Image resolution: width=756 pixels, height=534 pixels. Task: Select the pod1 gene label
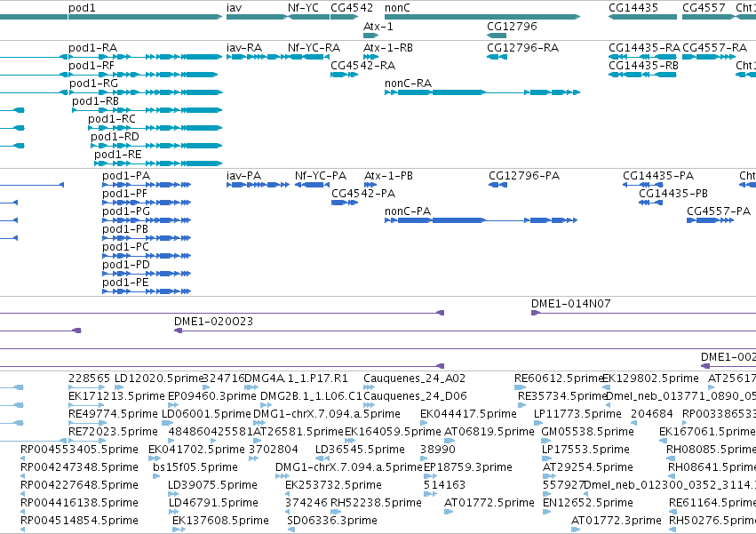click(82, 8)
